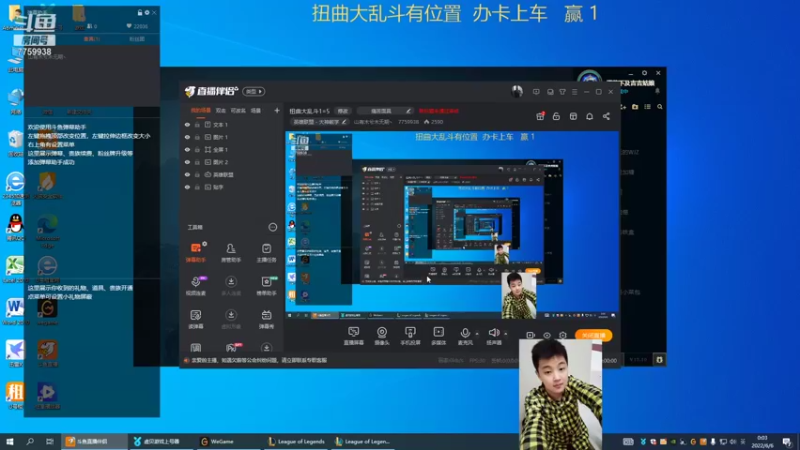This screenshot has height=450, width=800.
Task: Open the microphone-icon 视频连麦 tool in the toolbox
Action: coord(195,286)
